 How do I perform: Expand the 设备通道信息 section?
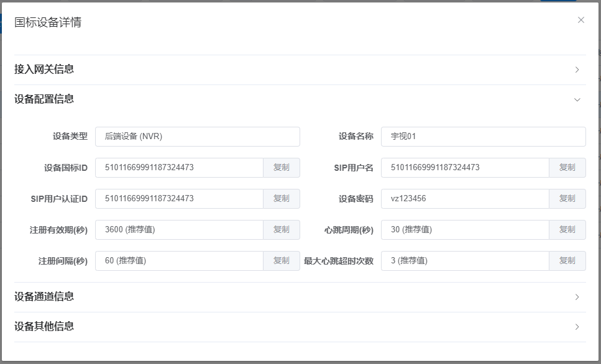point(300,297)
